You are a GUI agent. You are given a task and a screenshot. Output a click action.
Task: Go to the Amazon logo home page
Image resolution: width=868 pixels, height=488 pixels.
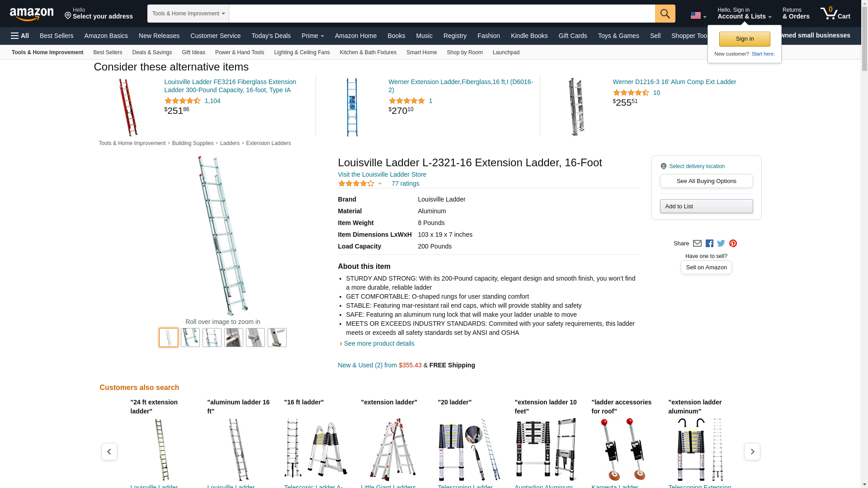[x=32, y=14]
